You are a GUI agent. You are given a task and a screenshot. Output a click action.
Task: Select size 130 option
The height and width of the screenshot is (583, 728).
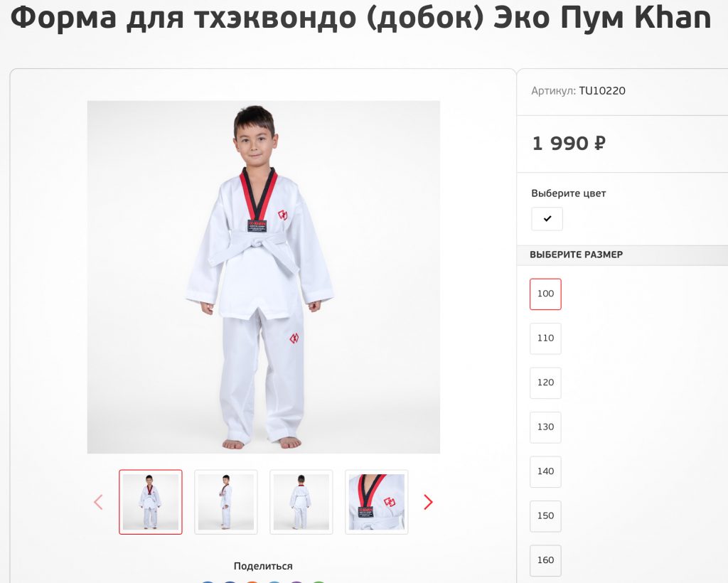point(545,427)
